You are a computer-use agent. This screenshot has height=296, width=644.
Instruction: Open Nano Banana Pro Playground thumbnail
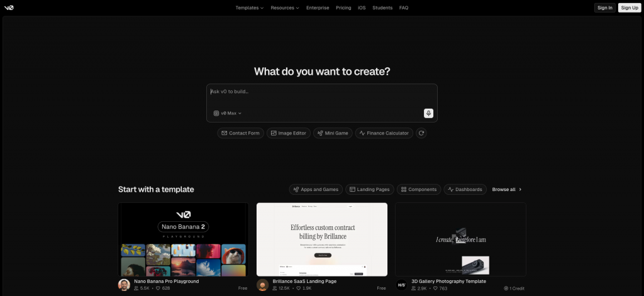click(x=183, y=239)
